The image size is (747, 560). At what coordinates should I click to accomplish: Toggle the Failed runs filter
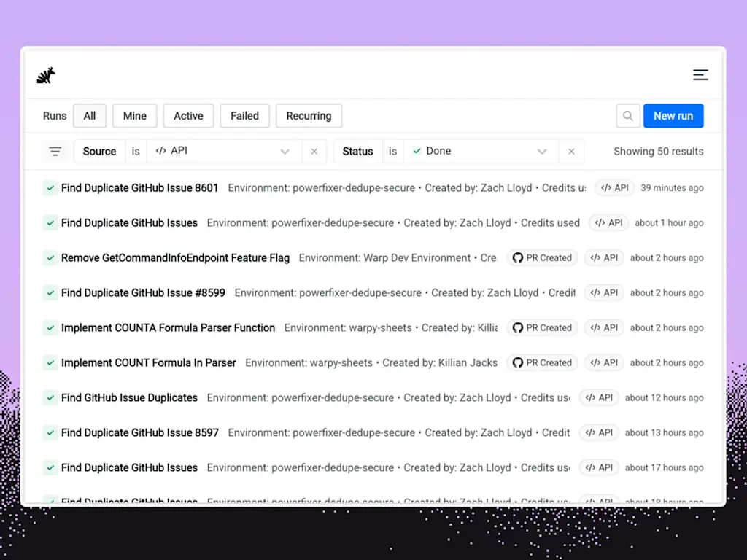(x=244, y=115)
